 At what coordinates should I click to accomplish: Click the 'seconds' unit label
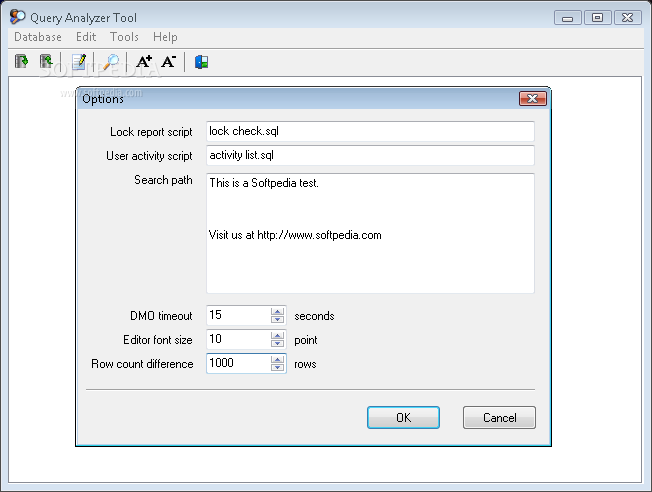point(314,316)
